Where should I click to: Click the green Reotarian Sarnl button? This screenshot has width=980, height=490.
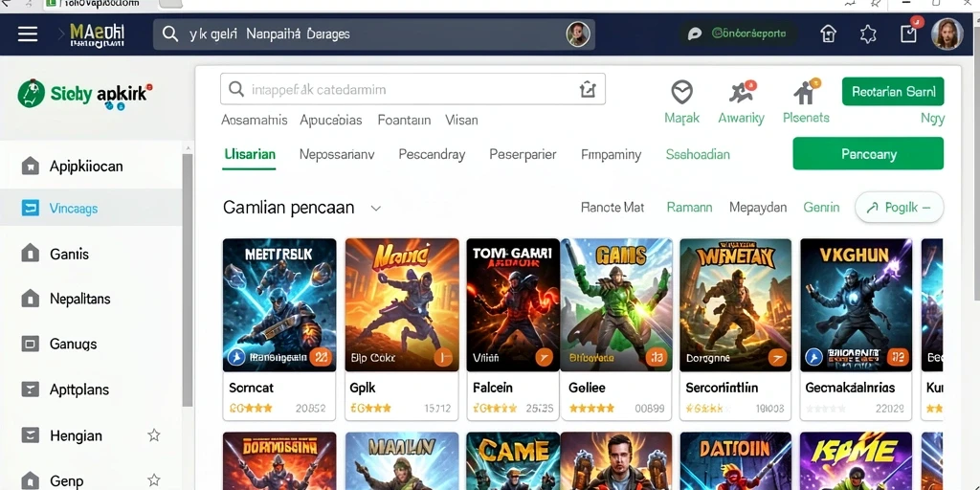tap(893, 91)
